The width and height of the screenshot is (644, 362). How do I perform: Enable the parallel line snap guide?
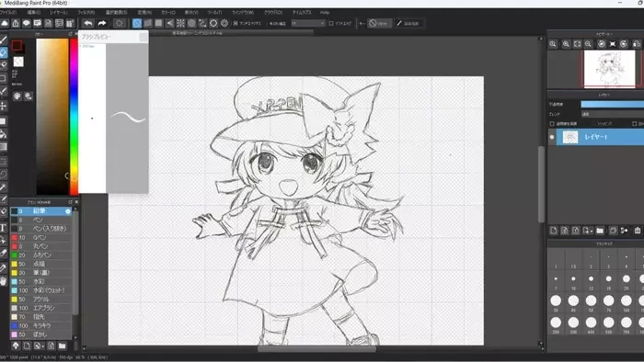148,23
